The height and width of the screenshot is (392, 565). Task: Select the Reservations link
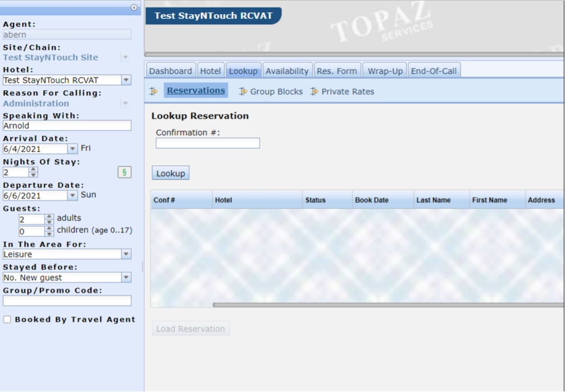click(196, 90)
